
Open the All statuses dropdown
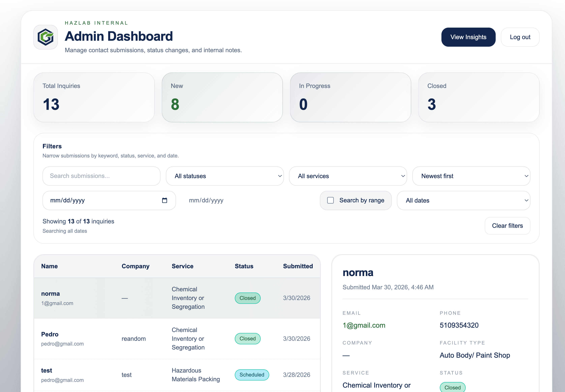pos(225,176)
